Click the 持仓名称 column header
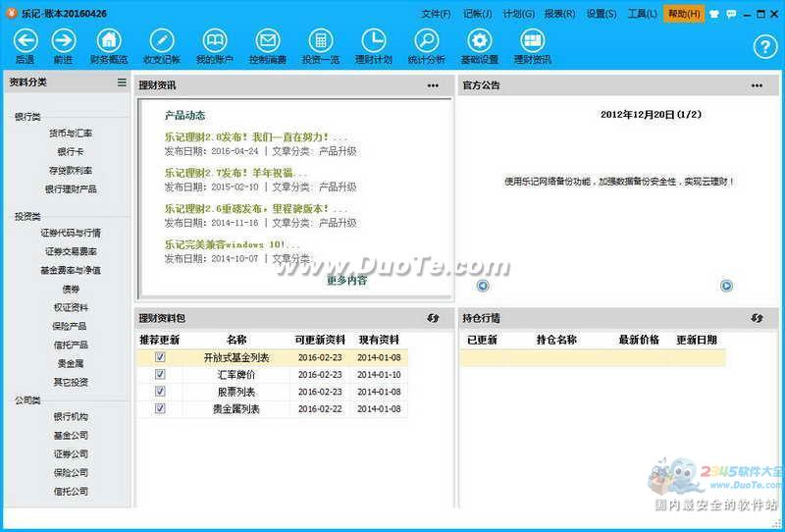 pyautogui.click(x=556, y=341)
